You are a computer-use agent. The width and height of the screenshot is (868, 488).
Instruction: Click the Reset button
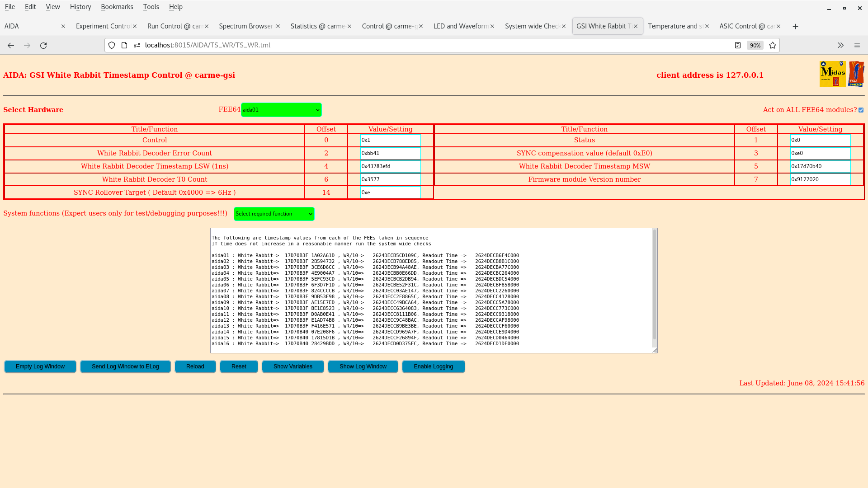click(239, 366)
